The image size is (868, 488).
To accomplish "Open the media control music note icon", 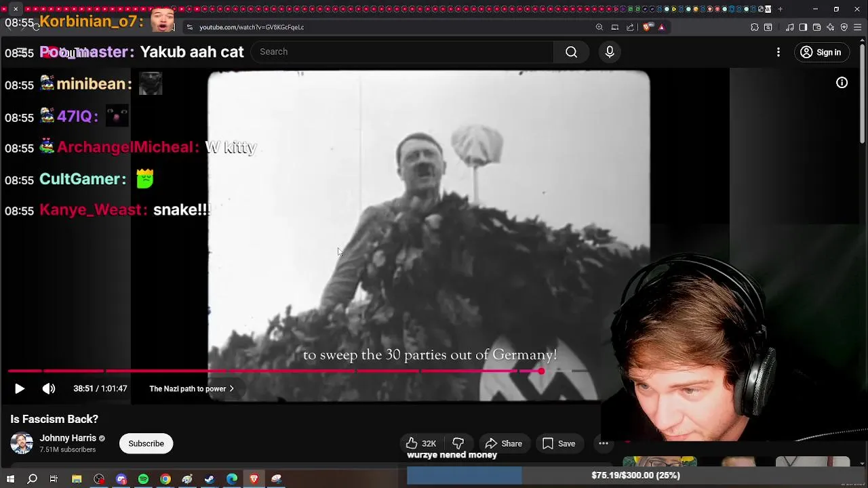I will (790, 27).
